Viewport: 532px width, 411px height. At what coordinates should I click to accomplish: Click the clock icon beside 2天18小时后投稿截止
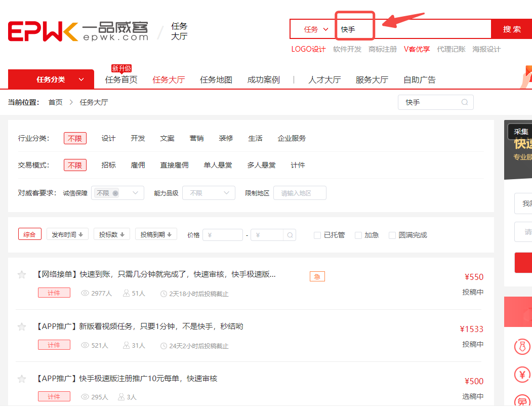click(x=163, y=294)
